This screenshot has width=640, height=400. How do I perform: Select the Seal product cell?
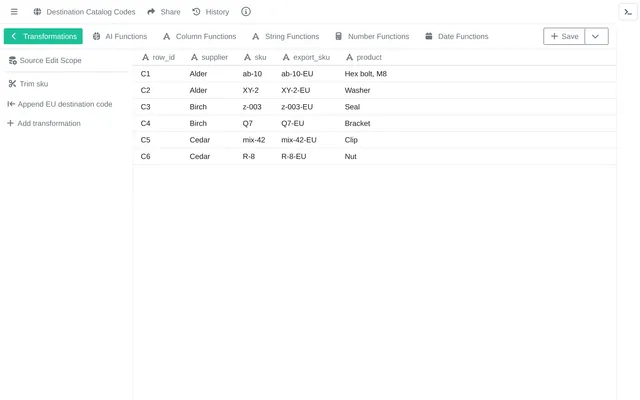pos(352,107)
